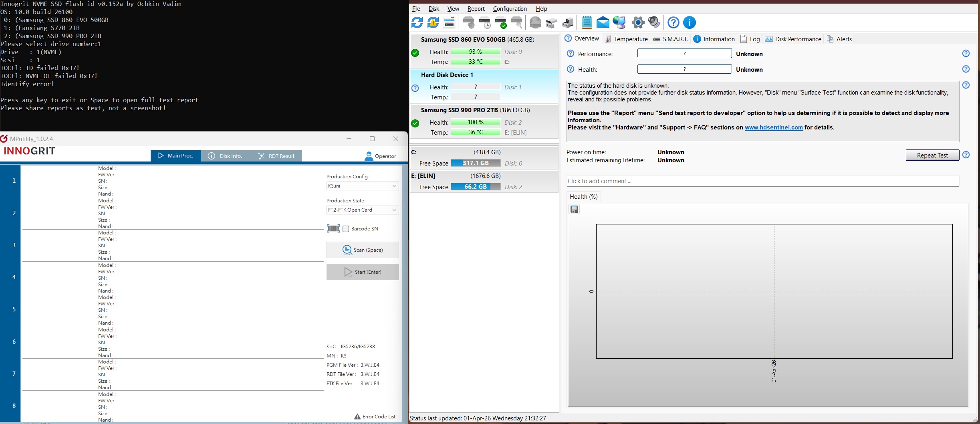Click the Start (Enter) button
This screenshot has height=424, width=980.
point(363,272)
